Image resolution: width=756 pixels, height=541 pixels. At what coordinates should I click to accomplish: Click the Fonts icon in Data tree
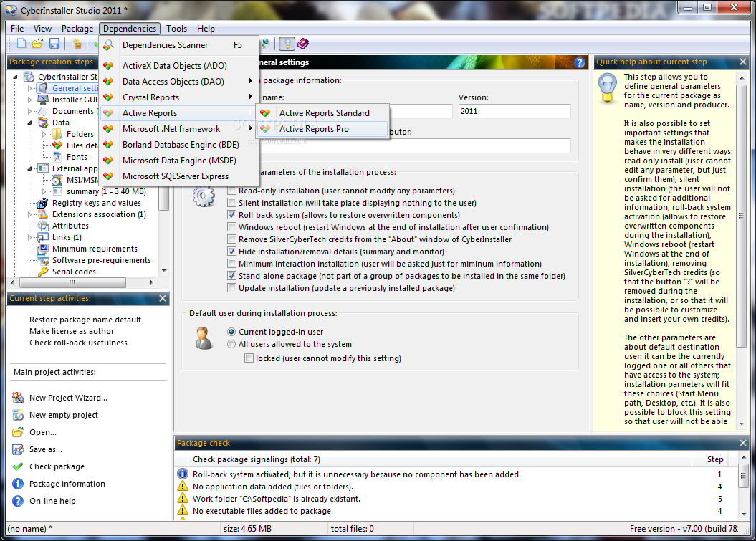point(57,157)
